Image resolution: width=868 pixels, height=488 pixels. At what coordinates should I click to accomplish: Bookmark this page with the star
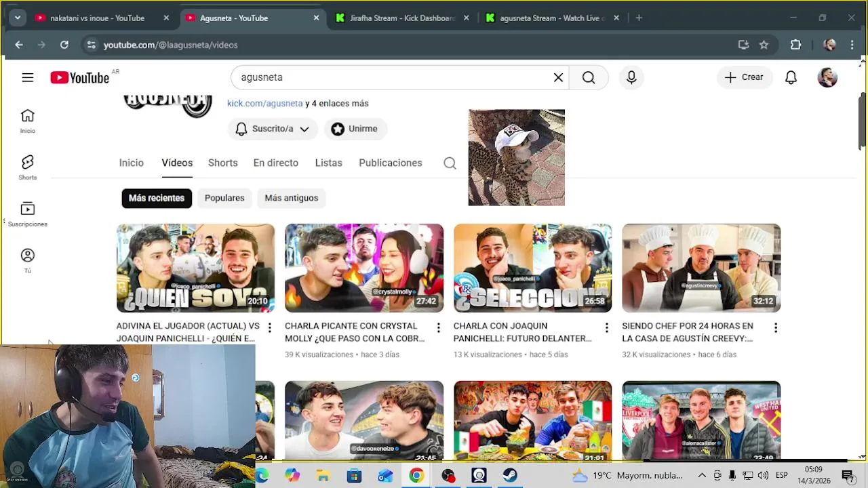point(764,45)
